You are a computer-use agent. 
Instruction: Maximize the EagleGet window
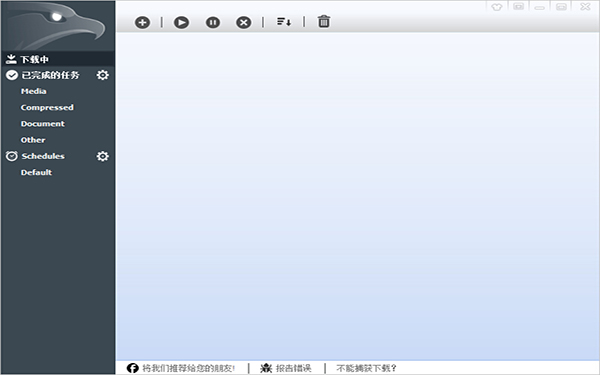click(561, 7)
